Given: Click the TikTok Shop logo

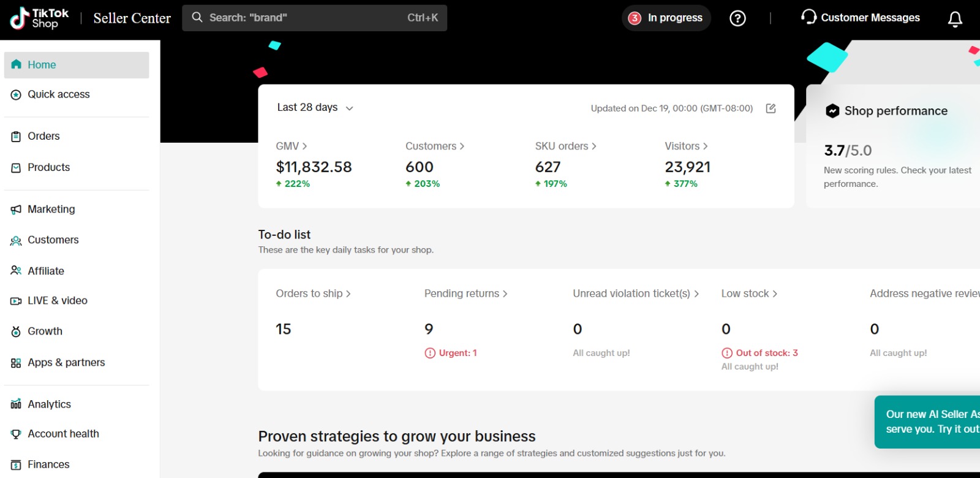Looking at the screenshot, I should 39,18.
